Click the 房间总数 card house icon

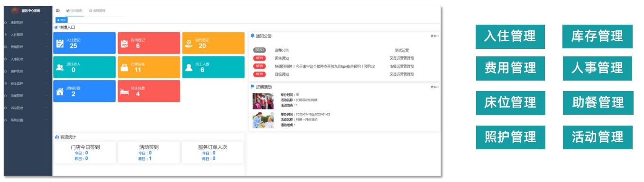click(60, 92)
